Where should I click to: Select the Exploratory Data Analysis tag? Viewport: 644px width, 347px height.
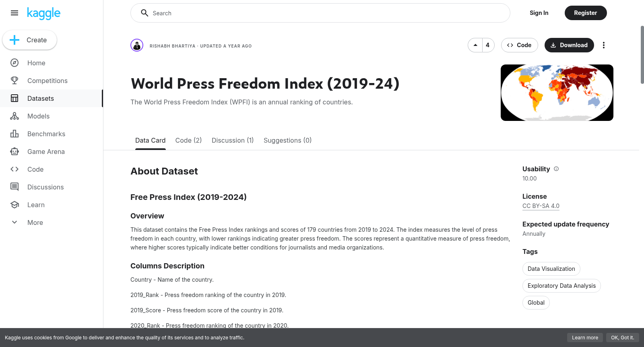coord(561,286)
